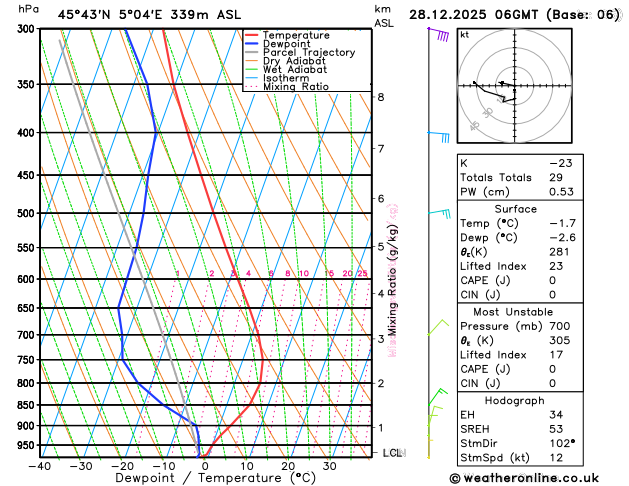Click the 300 pressure level label

point(28,29)
